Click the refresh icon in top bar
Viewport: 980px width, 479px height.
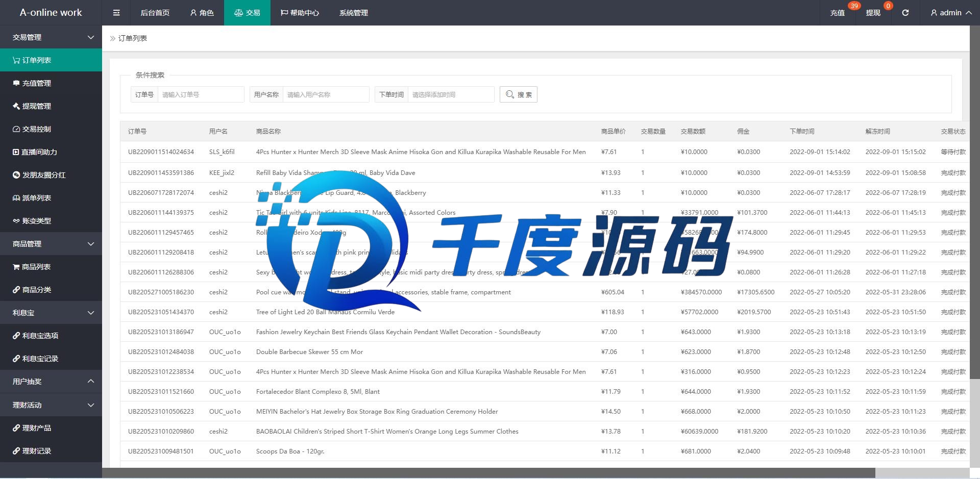905,13
